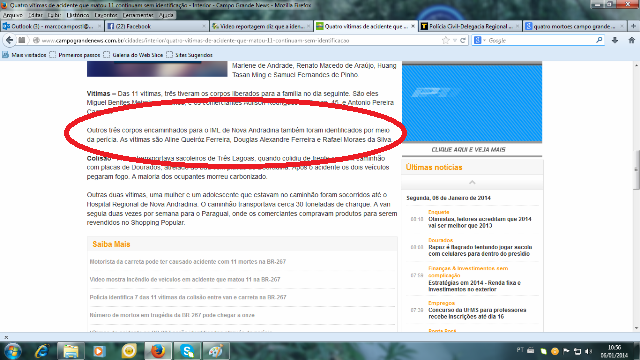Screen dimensions: 640x360
Task: Open a new tab with plus button
Action: coord(633,26)
